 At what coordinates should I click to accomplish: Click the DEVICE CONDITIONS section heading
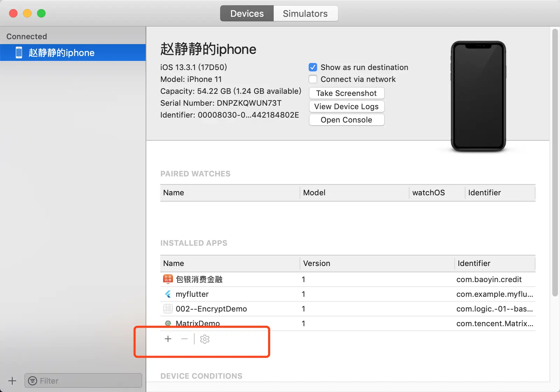click(x=201, y=376)
